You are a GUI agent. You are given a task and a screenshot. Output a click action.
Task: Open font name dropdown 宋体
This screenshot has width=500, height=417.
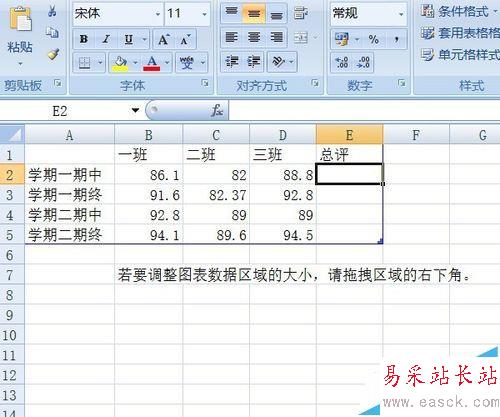(x=158, y=14)
